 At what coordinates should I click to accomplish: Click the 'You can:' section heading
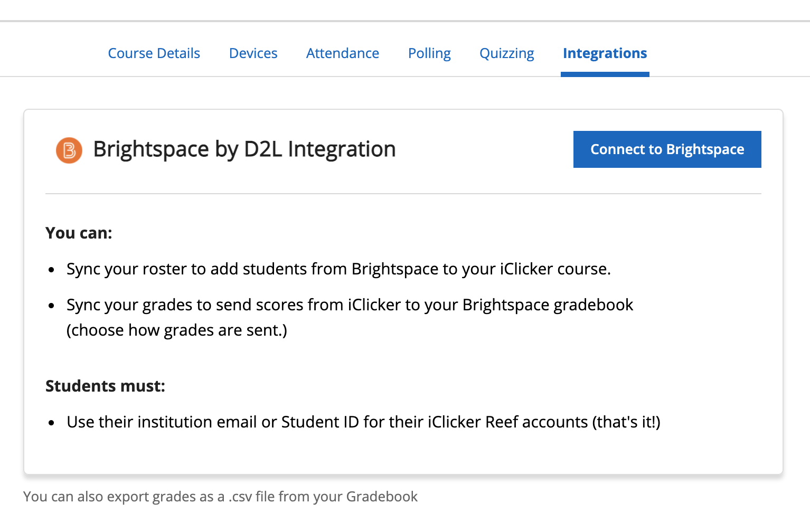[x=79, y=233]
